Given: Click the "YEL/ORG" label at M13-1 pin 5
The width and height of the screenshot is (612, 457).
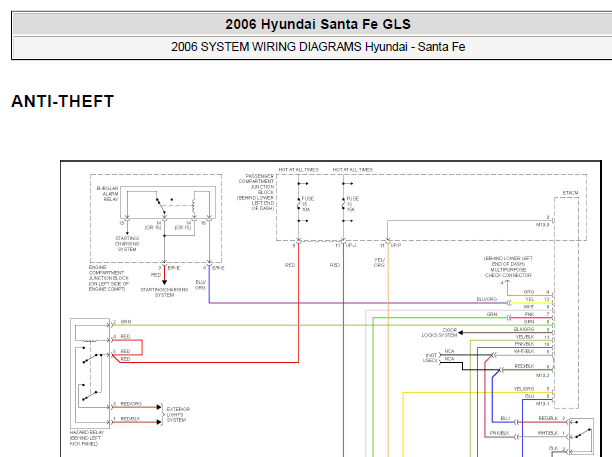Looking at the screenshot, I should pyautogui.click(x=524, y=389).
